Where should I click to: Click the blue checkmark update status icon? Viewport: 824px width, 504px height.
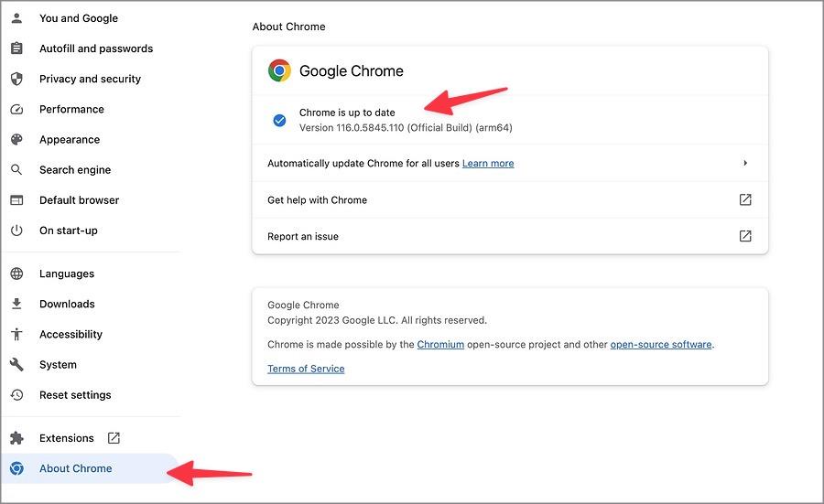tap(279, 120)
